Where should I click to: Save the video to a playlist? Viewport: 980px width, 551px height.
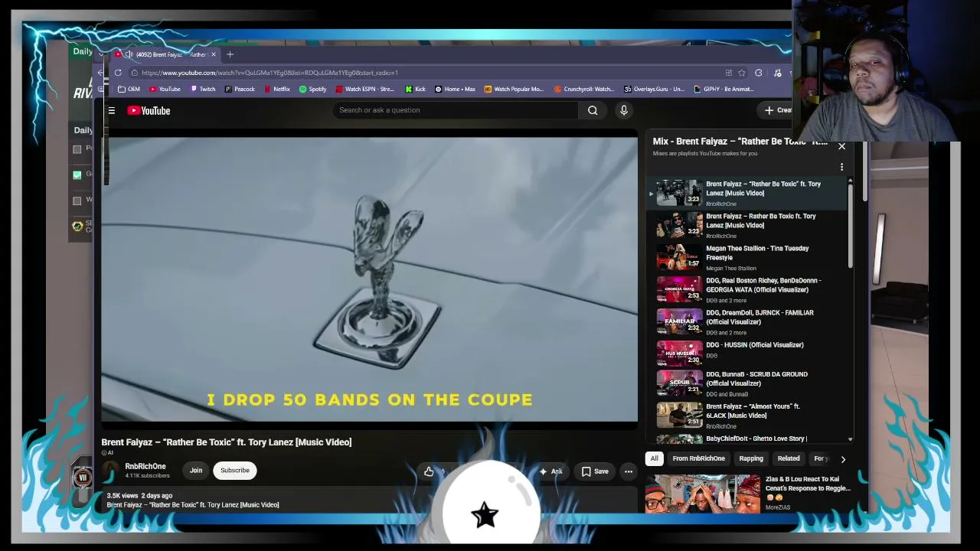(x=595, y=471)
